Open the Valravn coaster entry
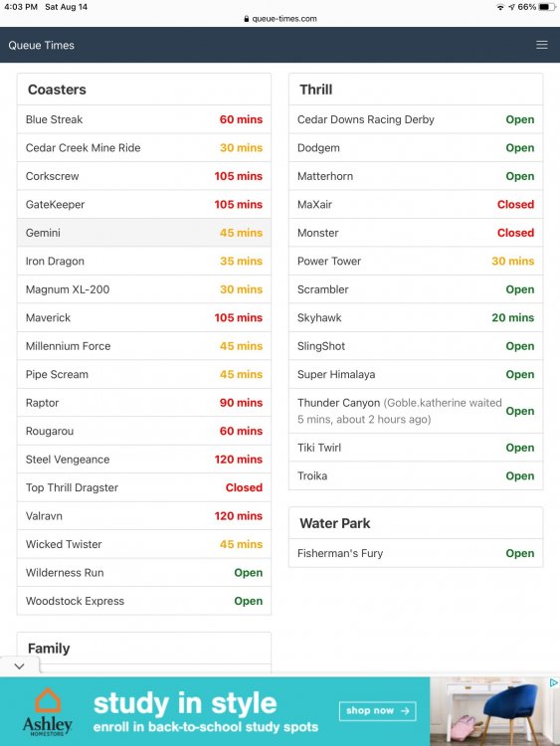Viewport: 560px width, 746px height. [144, 515]
